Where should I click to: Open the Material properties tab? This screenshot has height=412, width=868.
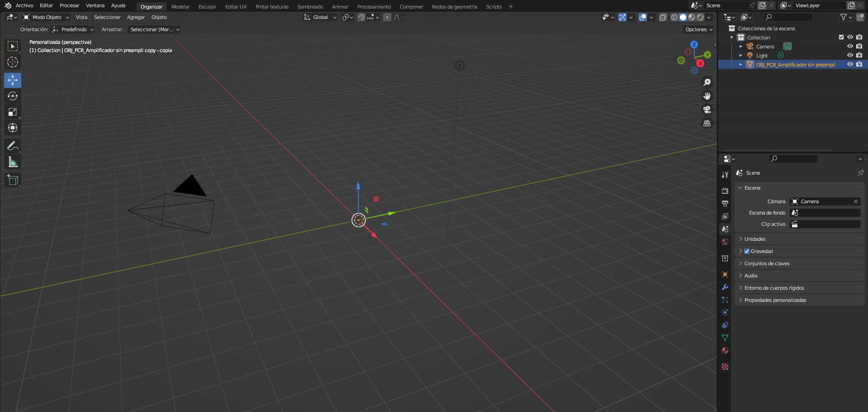[x=725, y=350]
